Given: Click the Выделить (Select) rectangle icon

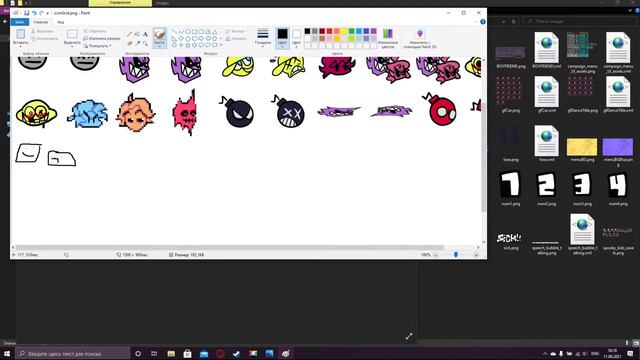Looking at the screenshot, I should (x=72, y=34).
